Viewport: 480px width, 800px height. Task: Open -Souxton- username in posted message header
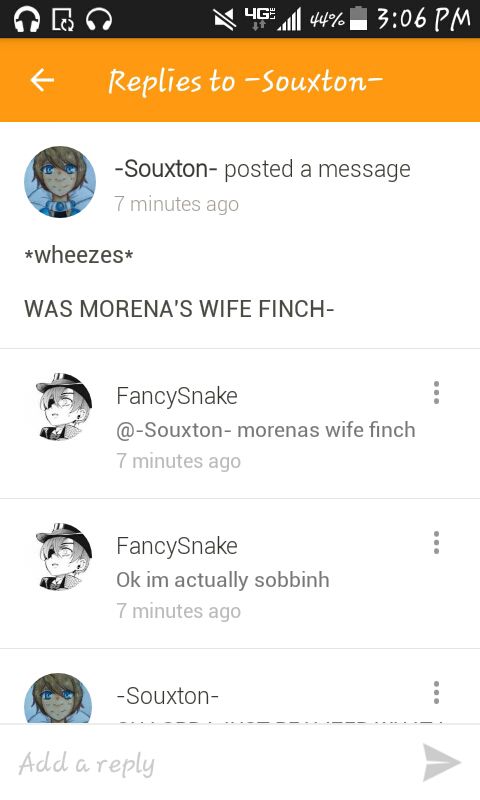(166, 168)
